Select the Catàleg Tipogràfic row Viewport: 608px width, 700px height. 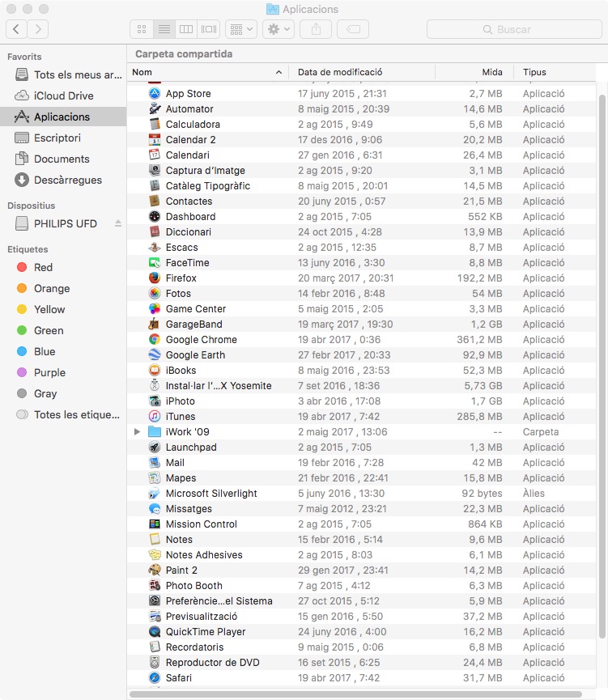click(361, 185)
